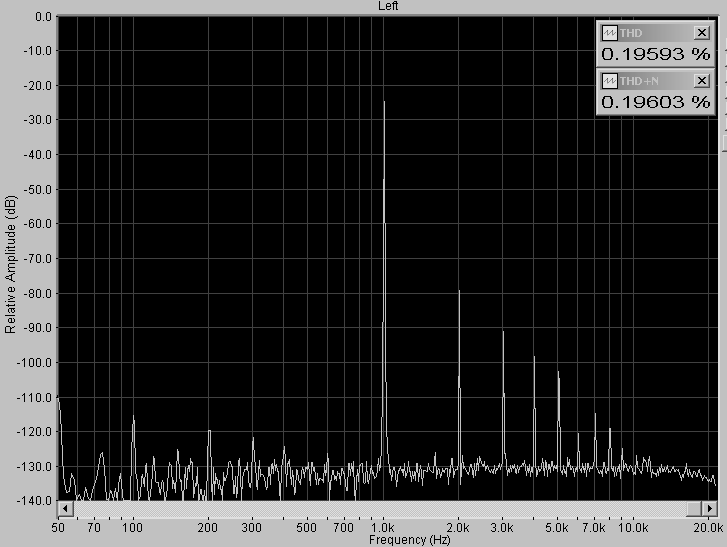727x547 pixels.
Task: Click the Left channel title
Action: click(x=388, y=6)
